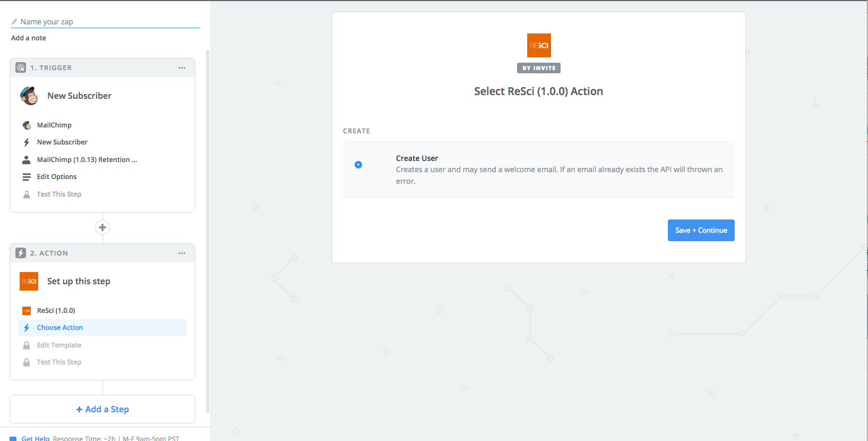The height and width of the screenshot is (441, 868).
Task: Click the small MailChimp app icon
Action: [x=27, y=125]
